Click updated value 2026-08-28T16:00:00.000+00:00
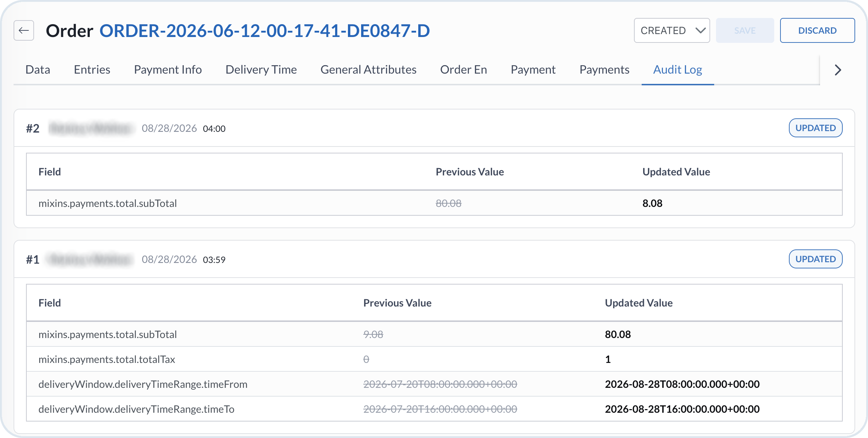This screenshot has width=868, height=438. click(682, 409)
